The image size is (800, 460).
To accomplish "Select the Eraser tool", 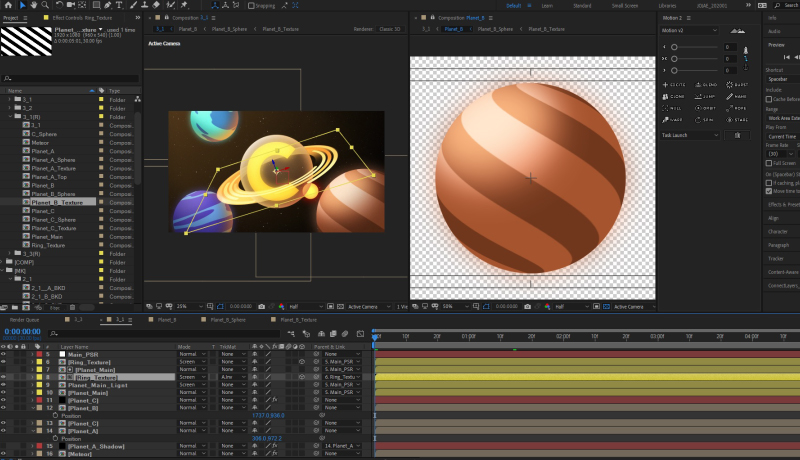I will [156, 5].
